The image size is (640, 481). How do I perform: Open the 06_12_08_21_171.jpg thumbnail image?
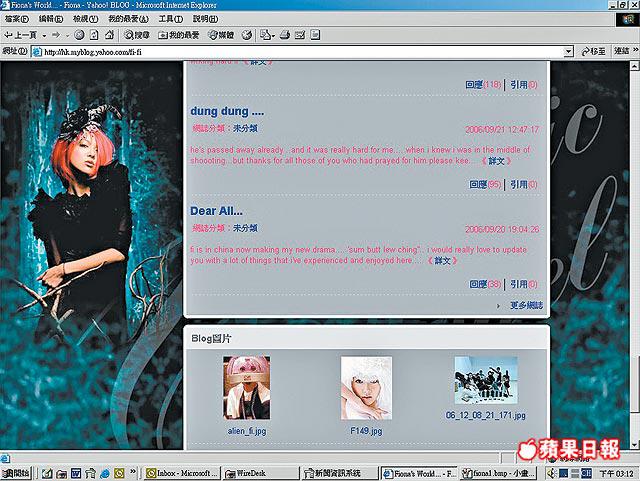[x=486, y=380]
